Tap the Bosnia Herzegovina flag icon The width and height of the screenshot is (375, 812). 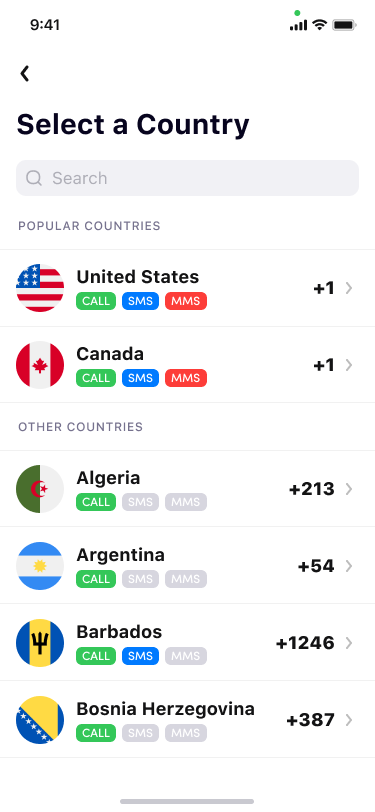coord(40,720)
